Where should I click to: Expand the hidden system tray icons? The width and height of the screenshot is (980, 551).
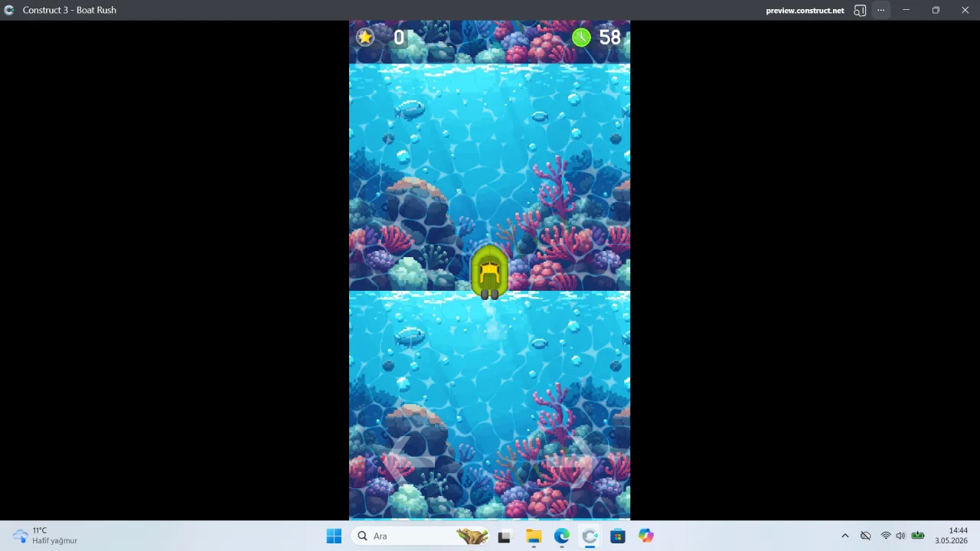[x=845, y=536]
